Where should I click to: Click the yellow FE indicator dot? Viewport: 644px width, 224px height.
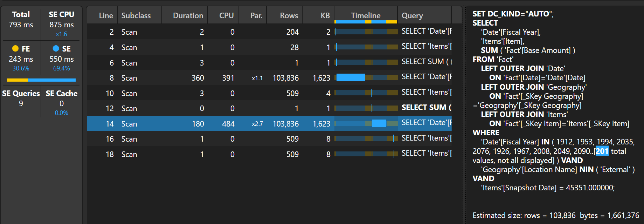(x=15, y=49)
